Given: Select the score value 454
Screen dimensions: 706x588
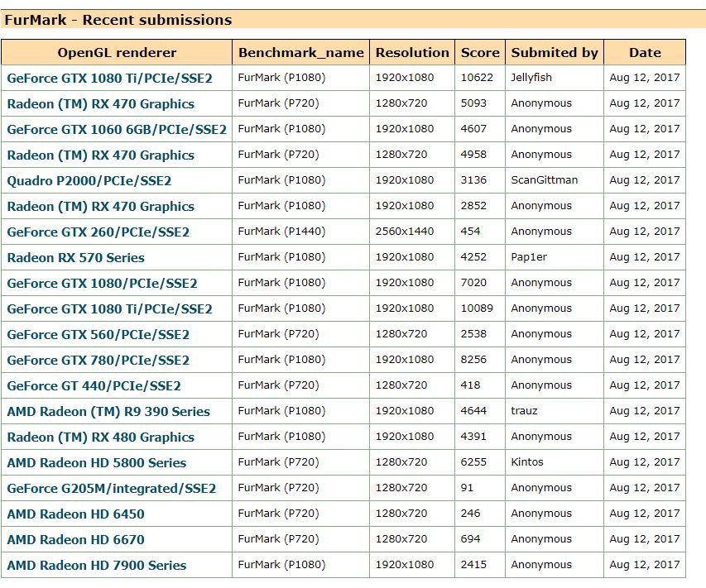Looking at the screenshot, I should tap(470, 232).
